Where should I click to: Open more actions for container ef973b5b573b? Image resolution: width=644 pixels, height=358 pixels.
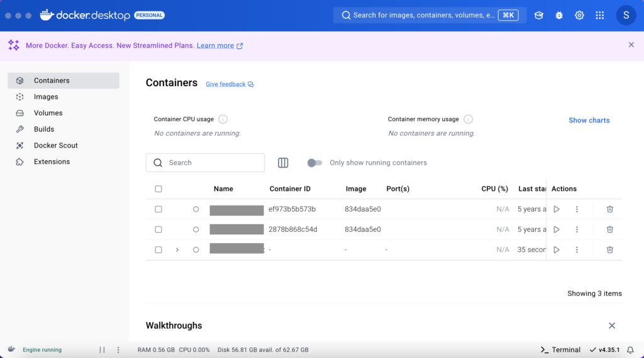point(577,209)
